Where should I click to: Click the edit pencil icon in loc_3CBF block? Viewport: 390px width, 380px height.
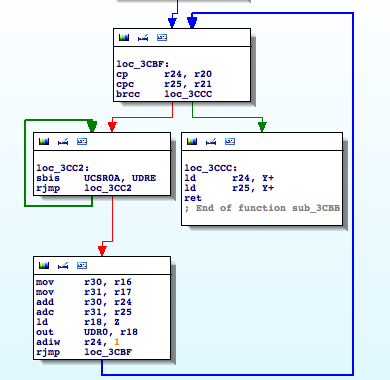143,38
